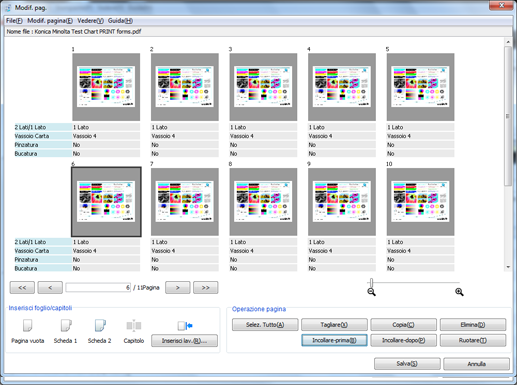Go to first page with << button
The width and height of the screenshot is (517, 385).
[x=22, y=288]
